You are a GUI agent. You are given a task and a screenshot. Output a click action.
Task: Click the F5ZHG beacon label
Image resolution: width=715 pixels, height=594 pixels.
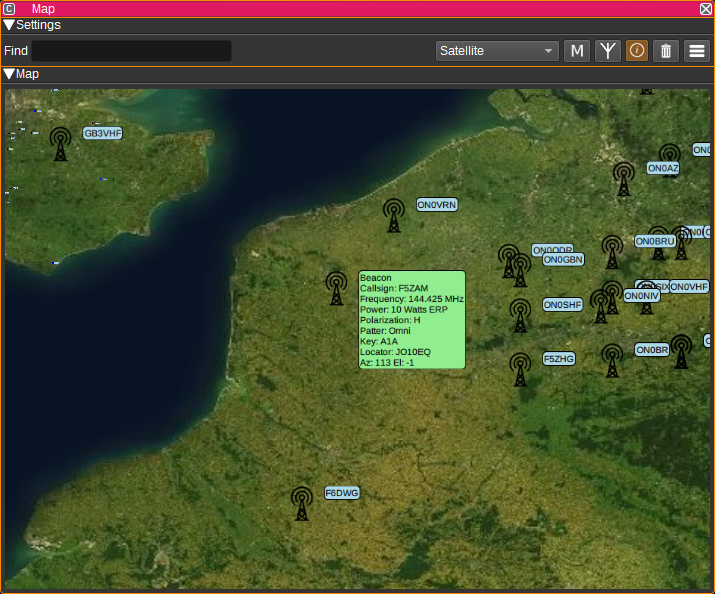coord(559,358)
